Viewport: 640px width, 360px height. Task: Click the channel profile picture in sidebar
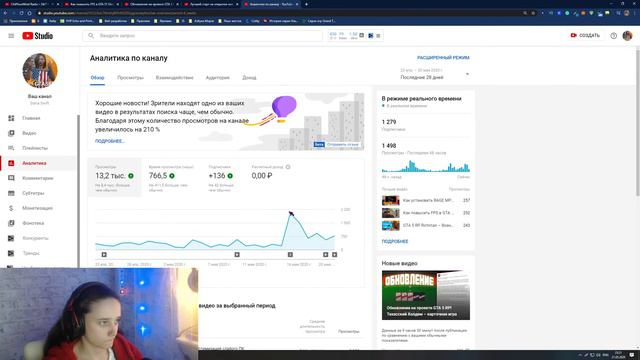click(x=40, y=71)
